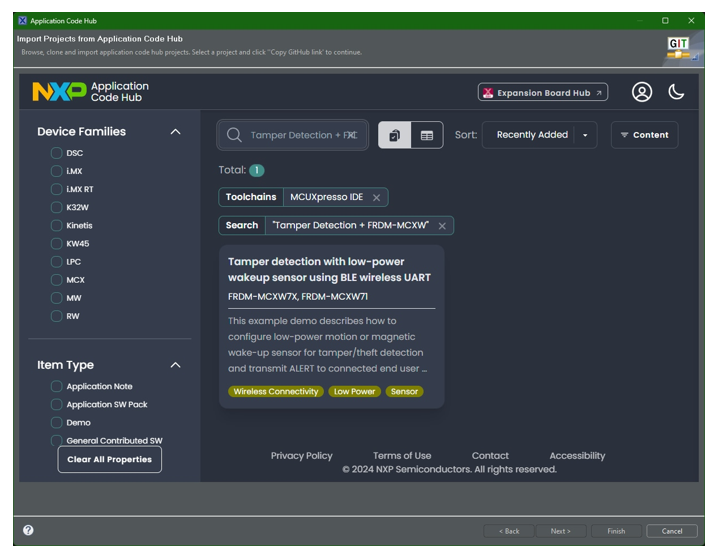Image resolution: width=713 pixels, height=552 pixels.
Task: Click Clear All Properties button
Action: pos(110,460)
